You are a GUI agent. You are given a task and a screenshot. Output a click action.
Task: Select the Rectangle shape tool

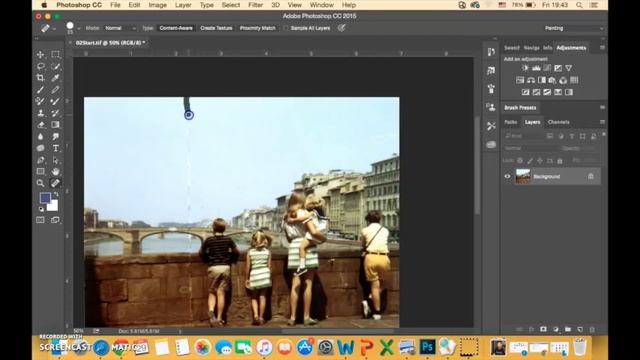point(40,171)
